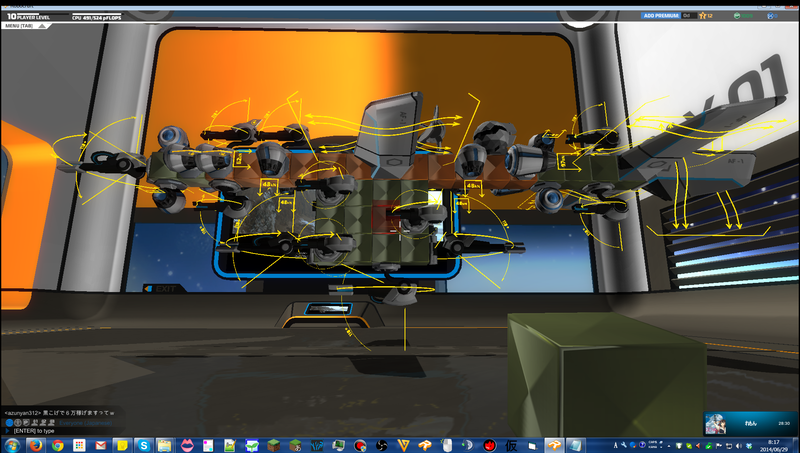Click the CPU 491/524 pFLOPS indicator
Screen dimensions: 800x453
[96, 17]
